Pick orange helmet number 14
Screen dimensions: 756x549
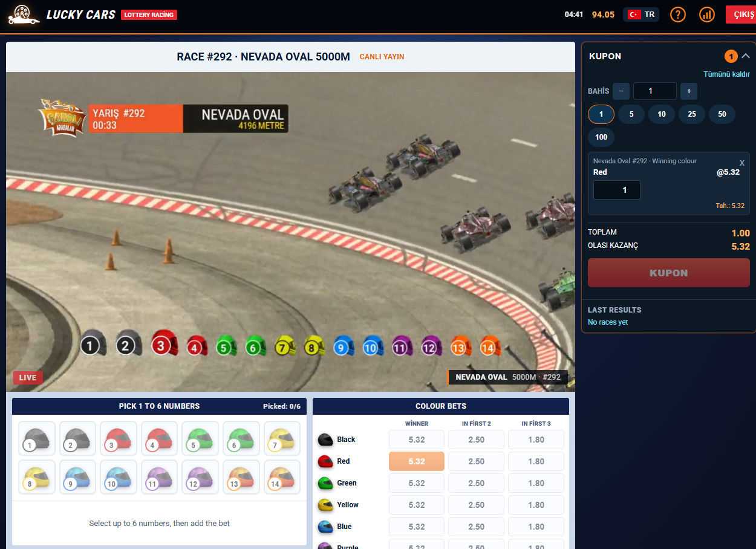(282, 477)
